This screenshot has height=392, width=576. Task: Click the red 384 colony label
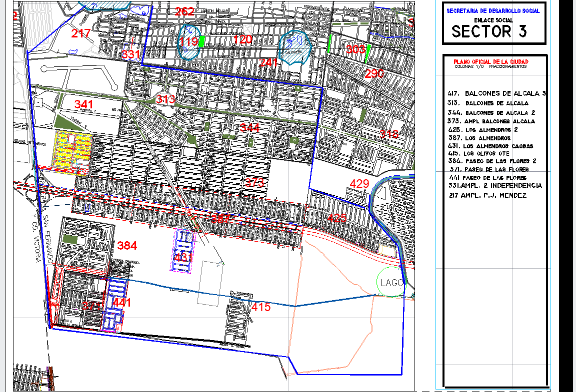coord(127,245)
